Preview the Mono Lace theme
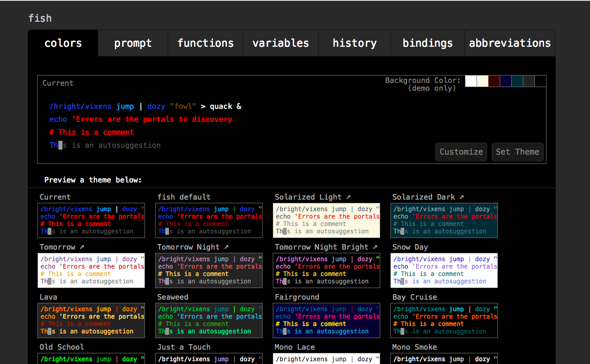Screen dimensions: 590x364 click(x=326, y=358)
